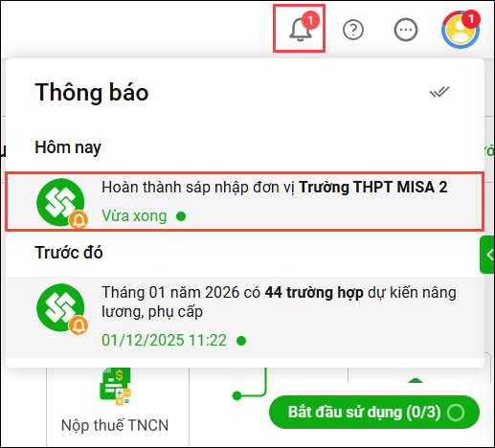The height and width of the screenshot is (448, 495).
Task: Click Trường THPT MISA 2 bold text
Action: tap(373, 187)
